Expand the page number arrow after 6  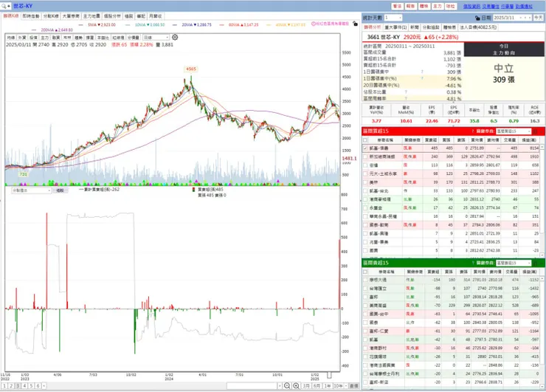pos(44,386)
